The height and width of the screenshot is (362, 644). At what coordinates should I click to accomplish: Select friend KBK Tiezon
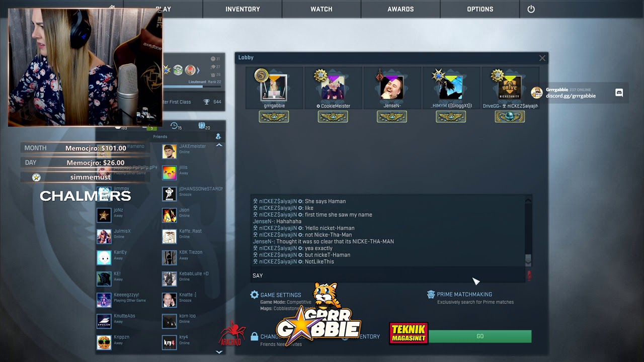point(192,257)
